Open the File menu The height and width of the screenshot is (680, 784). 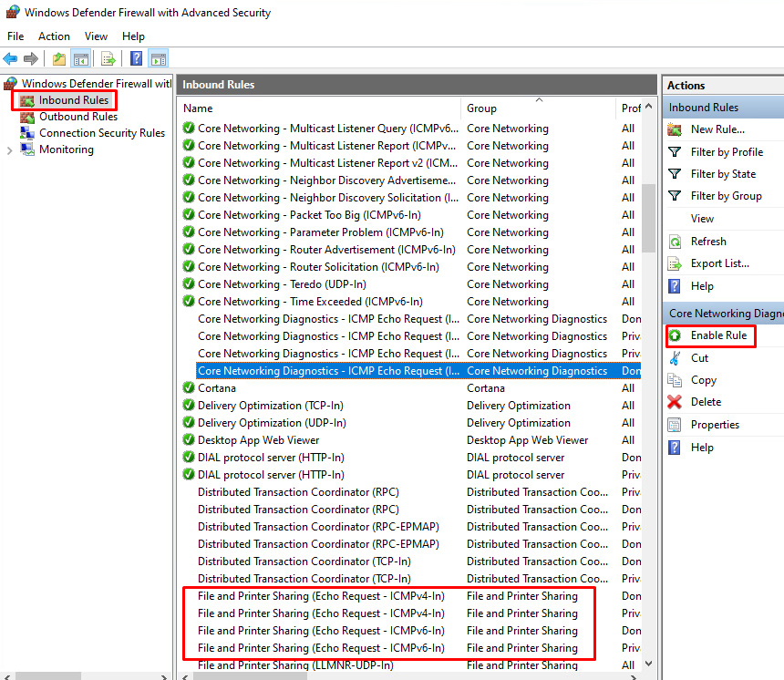15,36
